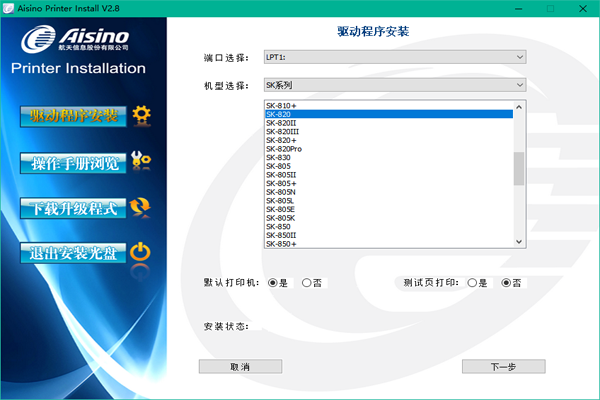Click the model list scrollbar thumb
Screen dimensions: 600x400
coord(519,168)
